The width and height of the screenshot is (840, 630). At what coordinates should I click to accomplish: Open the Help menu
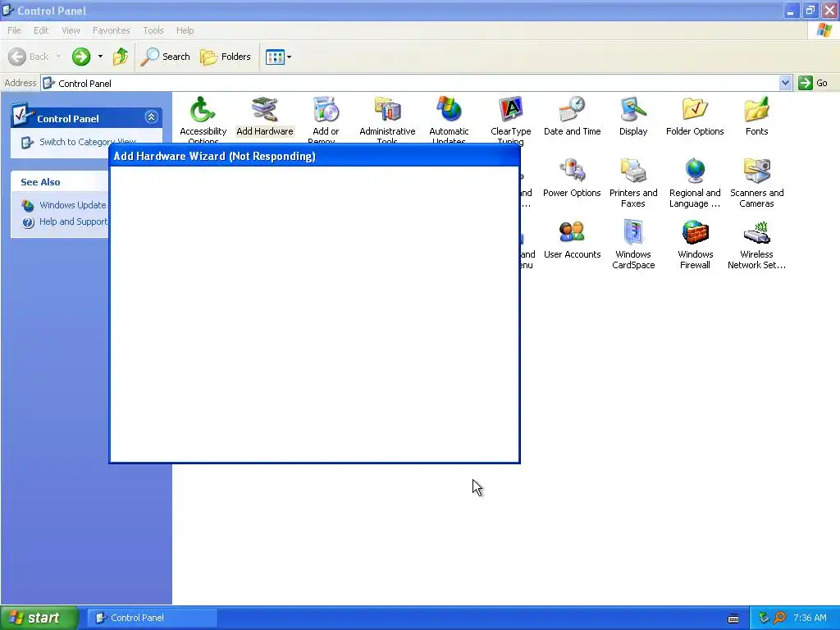[x=185, y=30]
